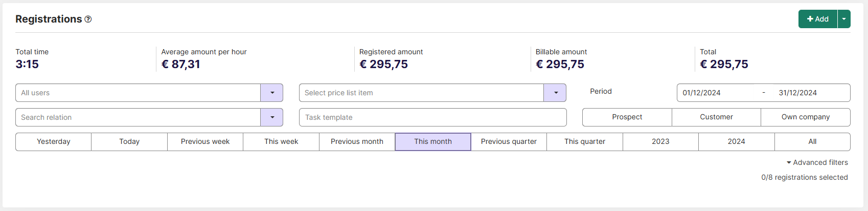This screenshot has width=868, height=211.
Task: Focus the Task template field
Action: [x=432, y=117]
